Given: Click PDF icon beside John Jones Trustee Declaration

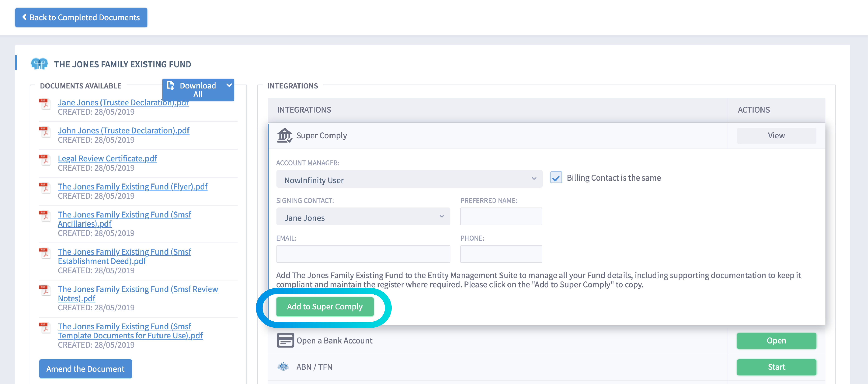Looking at the screenshot, I should click(45, 132).
